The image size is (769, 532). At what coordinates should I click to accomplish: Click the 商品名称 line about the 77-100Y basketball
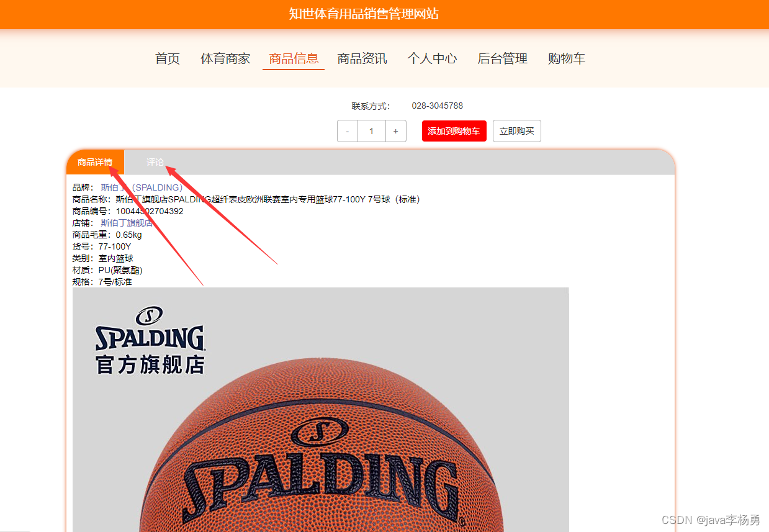pos(246,199)
